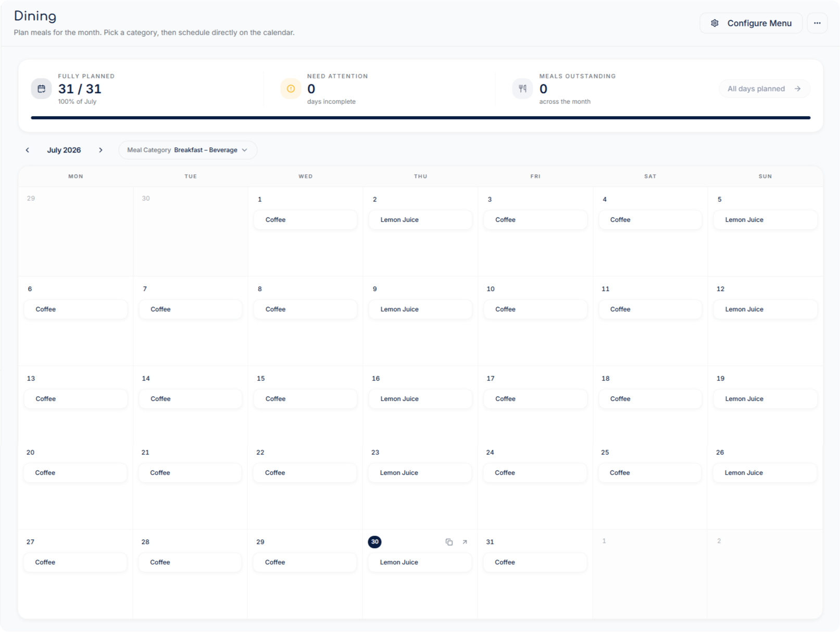Open Coffee entry on July 11
The image size is (840, 632).
(650, 309)
